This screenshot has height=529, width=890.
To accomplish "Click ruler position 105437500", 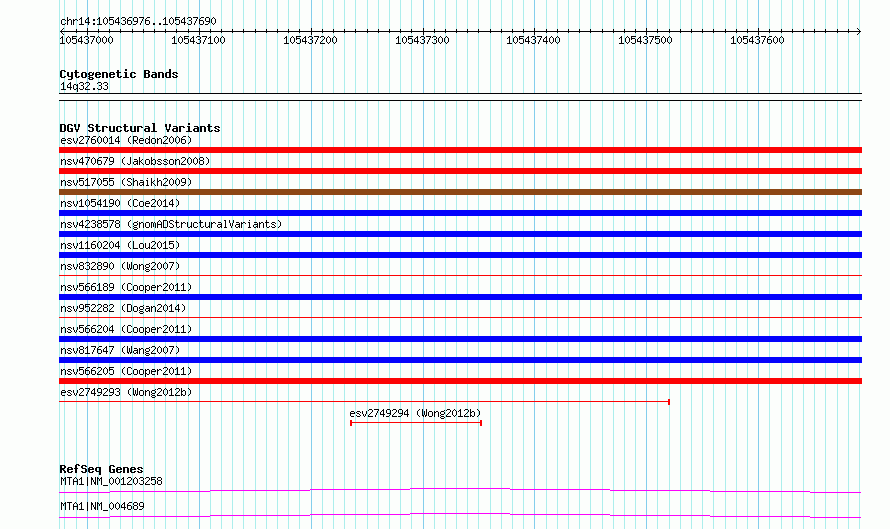I will 645,40.
